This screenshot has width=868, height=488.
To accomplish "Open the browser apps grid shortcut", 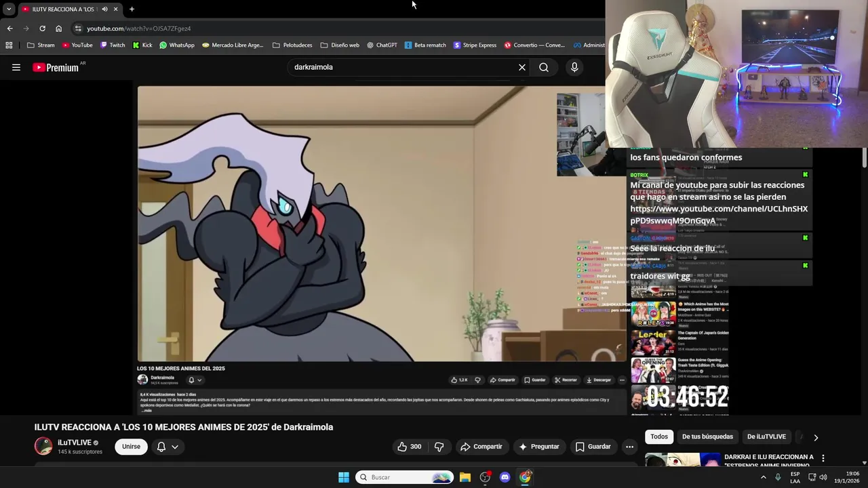I will click(9, 45).
